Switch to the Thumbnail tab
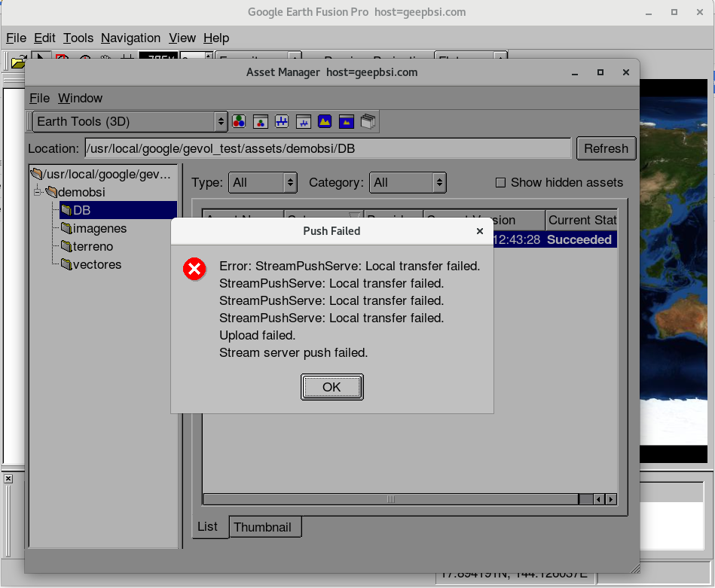 [265, 527]
